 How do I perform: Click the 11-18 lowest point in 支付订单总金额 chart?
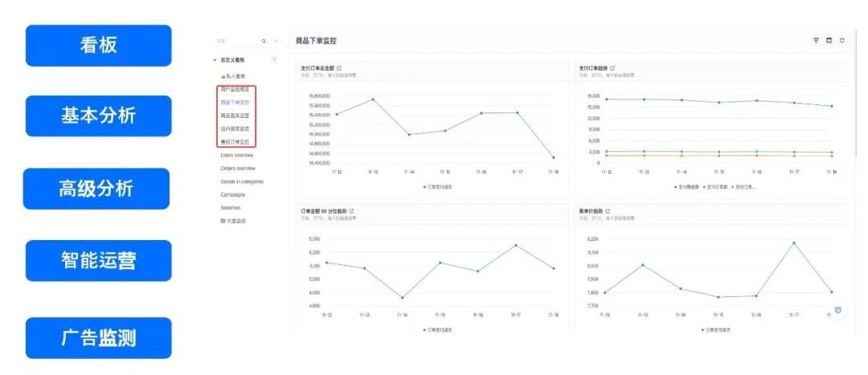pyautogui.click(x=554, y=157)
